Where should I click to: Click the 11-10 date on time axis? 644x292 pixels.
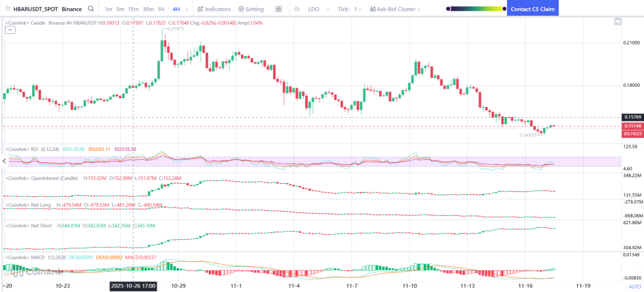pos(410,285)
